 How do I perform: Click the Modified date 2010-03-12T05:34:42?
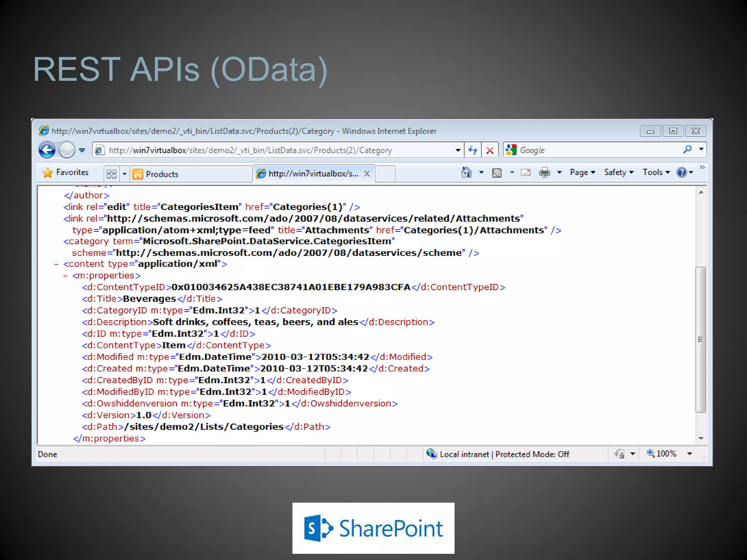pos(316,357)
